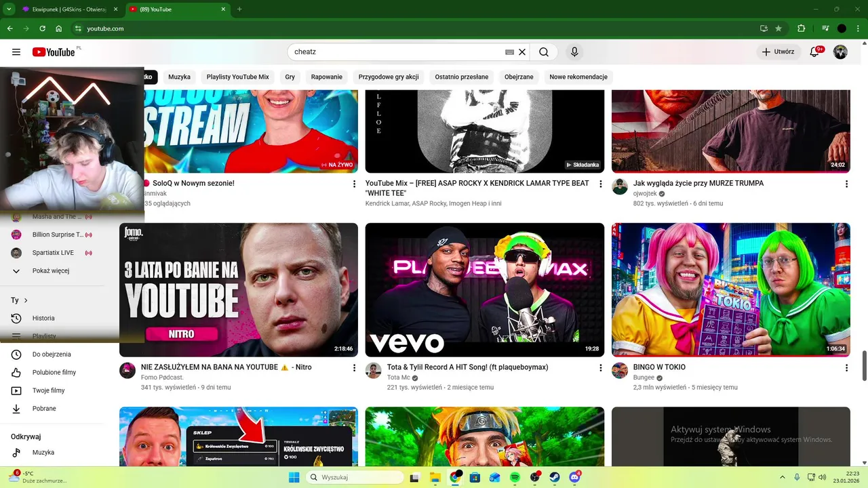Open the Windows Start menu
The width and height of the screenshot is (868, 488).
294,478
